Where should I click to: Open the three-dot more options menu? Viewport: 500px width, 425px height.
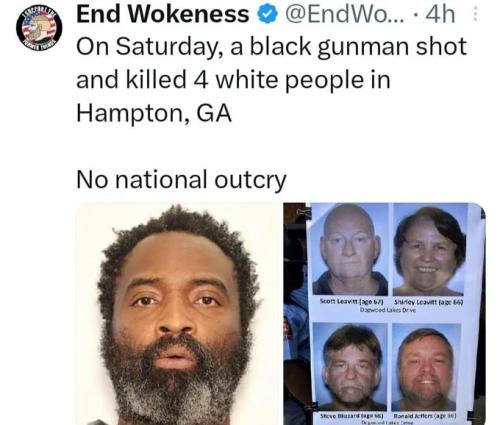pyautogui.click(x=475, y=14)
